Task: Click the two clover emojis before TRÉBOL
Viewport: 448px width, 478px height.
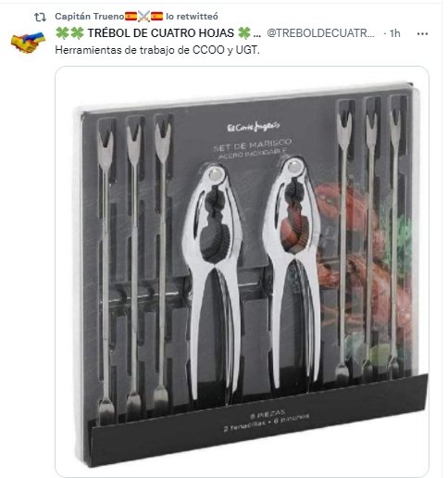Action: (69, 33)
